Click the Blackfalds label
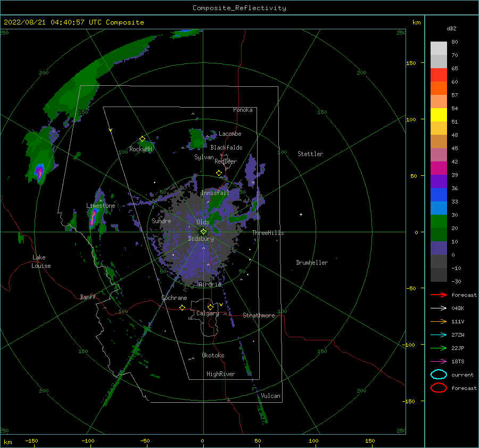 [226, 148]
